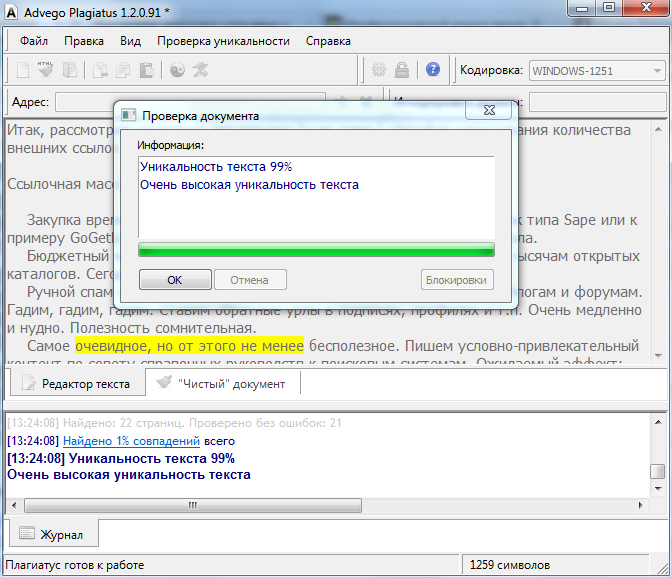Screen dimensions: 672x578
Task: Click the status text Плагиатус готов к работе
Action: point(75,565)
